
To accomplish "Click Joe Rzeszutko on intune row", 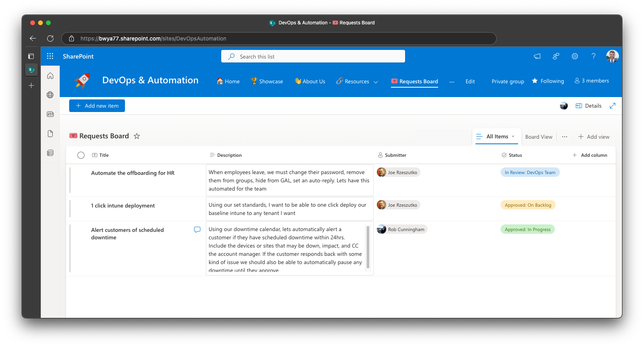I will pos(398,205).
